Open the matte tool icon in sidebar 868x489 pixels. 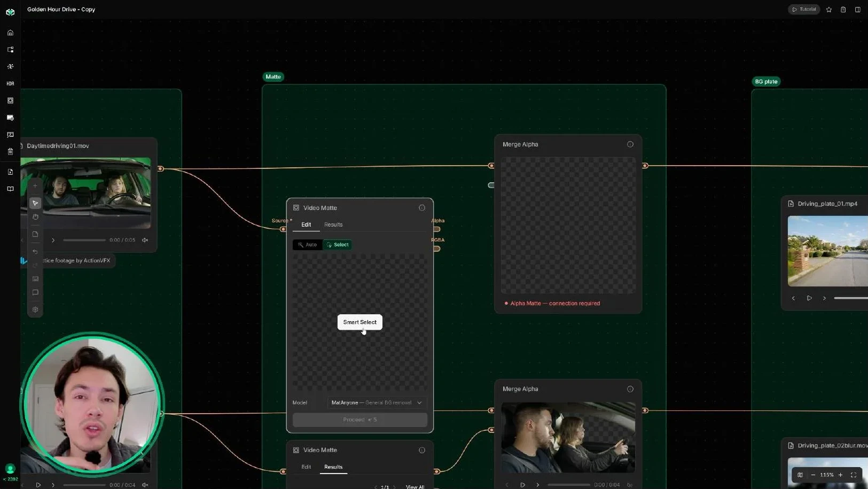point(10,100)
